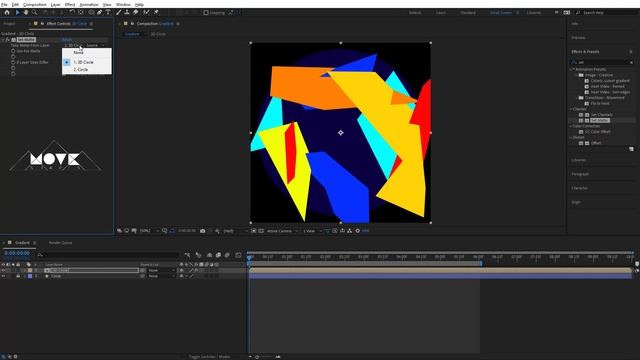This screenshot has height=360, width=640.
Task: Switch to the Standard workspace
Action: tap(468, 13)
